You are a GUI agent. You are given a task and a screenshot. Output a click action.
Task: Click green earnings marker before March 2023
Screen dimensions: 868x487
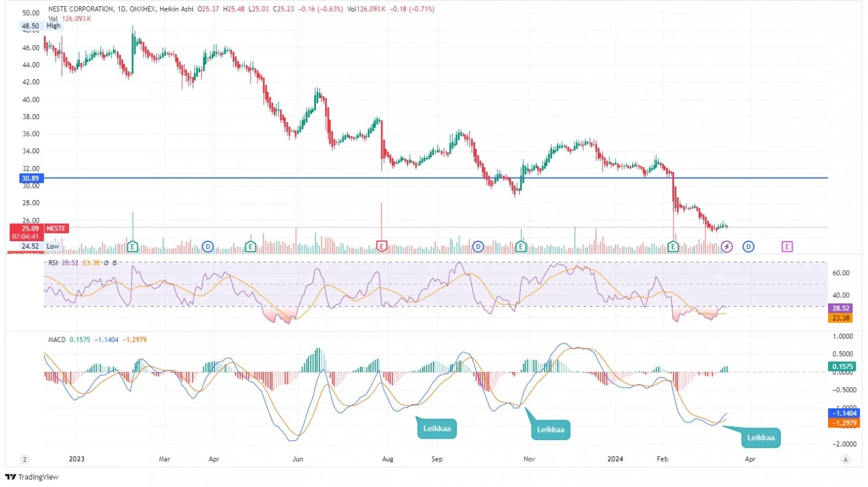133,247
